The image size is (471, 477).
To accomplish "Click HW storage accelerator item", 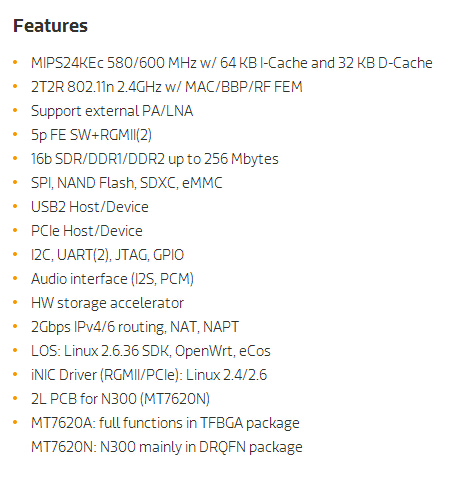I will click(x=107, y=303).
